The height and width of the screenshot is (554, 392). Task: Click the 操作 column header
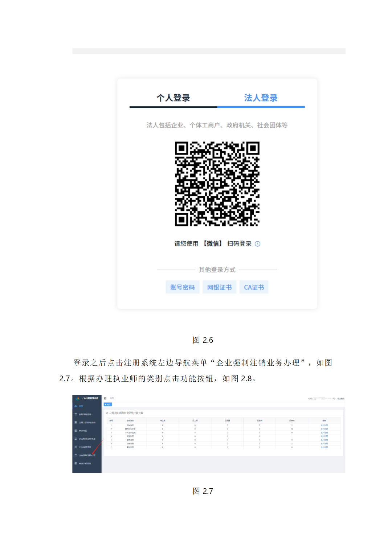point(324,420)
